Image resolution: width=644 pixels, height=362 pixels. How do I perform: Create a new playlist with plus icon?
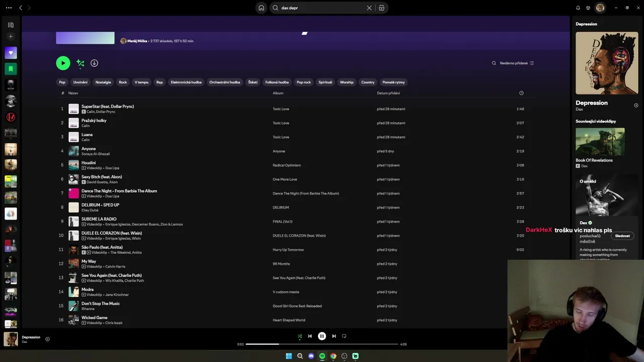pyautogui.click(x=11, y=37)
